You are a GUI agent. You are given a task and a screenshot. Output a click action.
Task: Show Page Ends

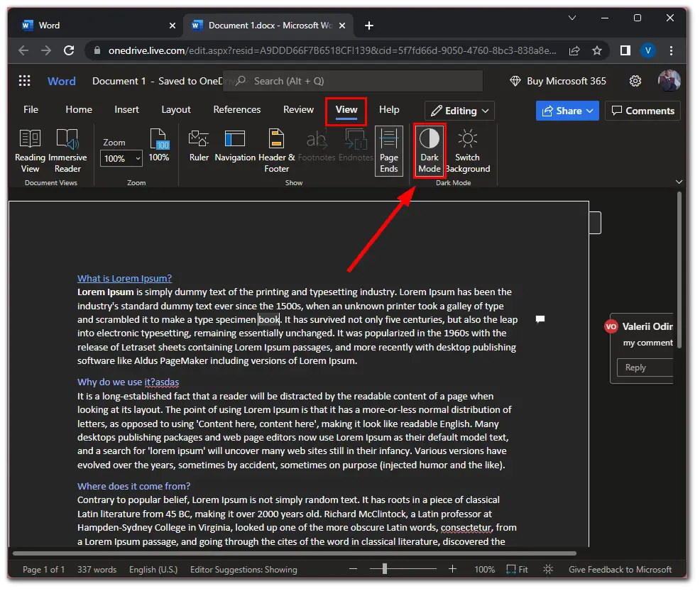pos(389,150)
